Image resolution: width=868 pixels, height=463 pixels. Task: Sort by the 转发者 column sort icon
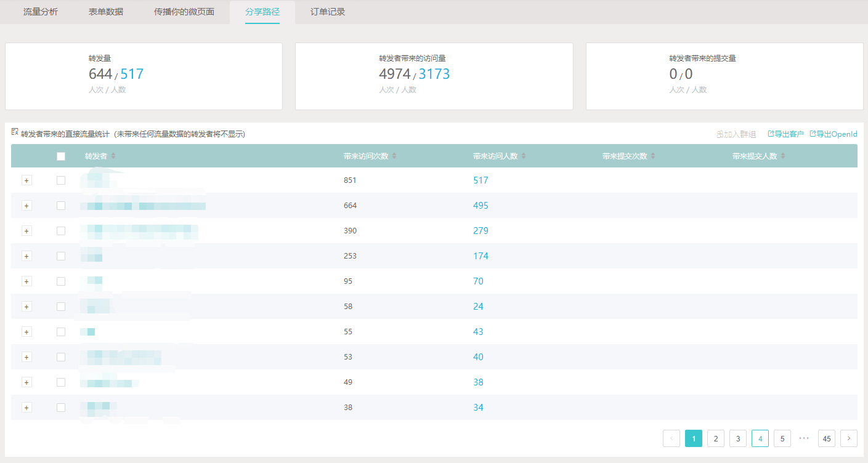tap(113, 156)
